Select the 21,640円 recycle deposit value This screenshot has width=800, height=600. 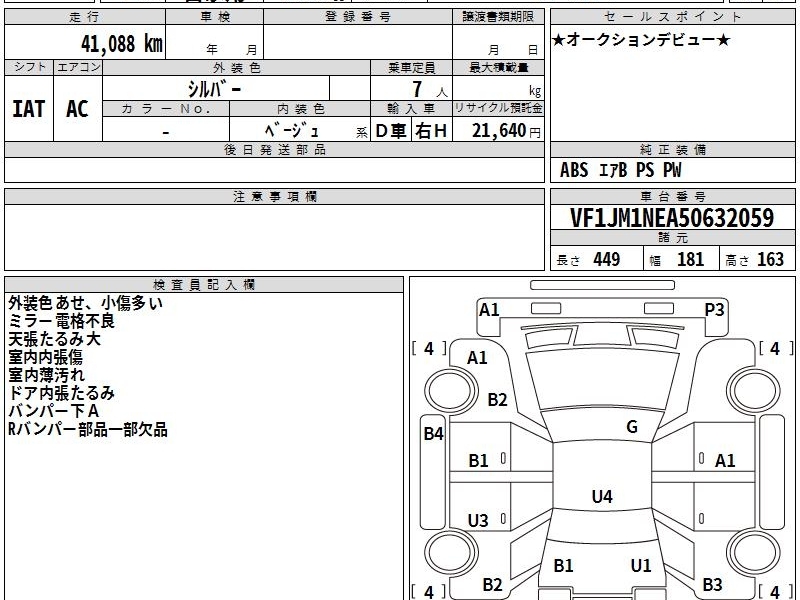coord(506,131)
